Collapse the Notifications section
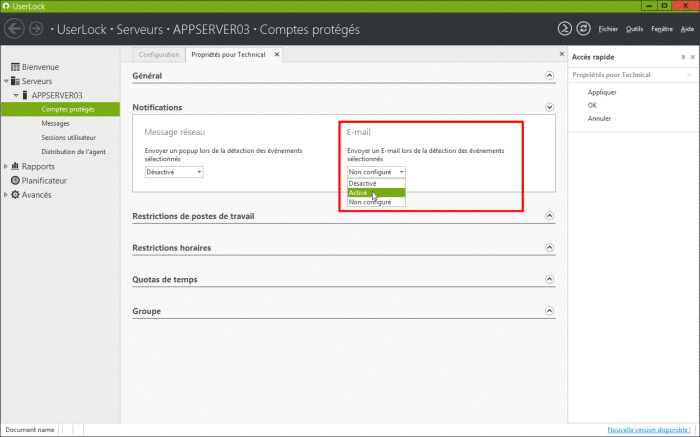This screenshot has width=700, height=437. coord(550,107)
